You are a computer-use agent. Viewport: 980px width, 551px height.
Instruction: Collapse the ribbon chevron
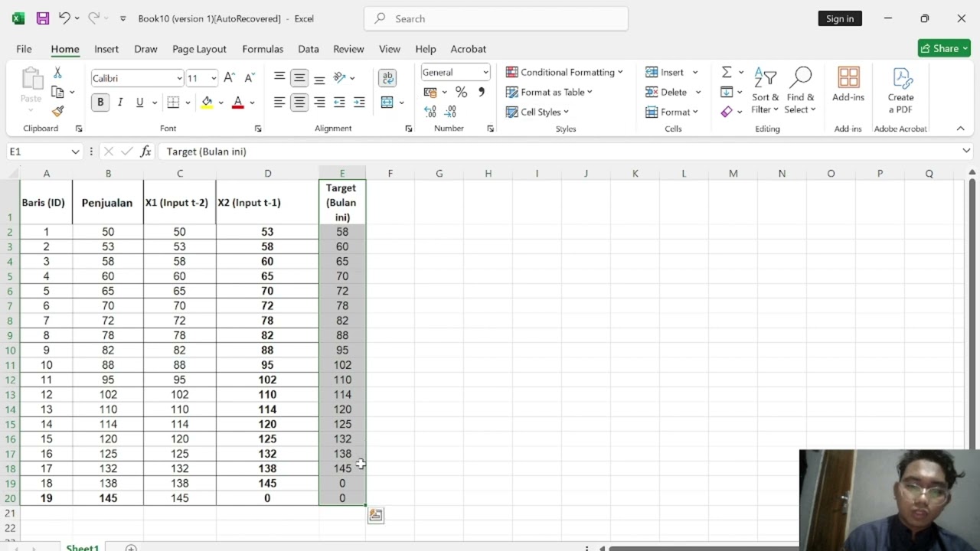click(961, 129)
